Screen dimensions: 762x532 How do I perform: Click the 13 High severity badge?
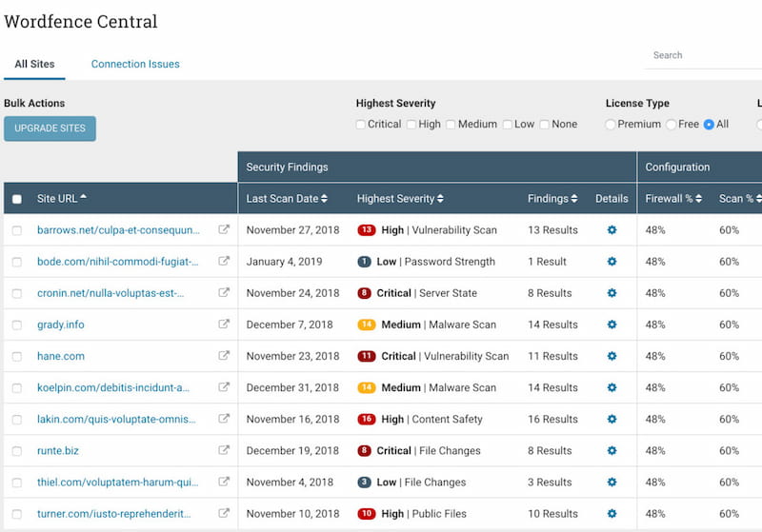point(367,229)
